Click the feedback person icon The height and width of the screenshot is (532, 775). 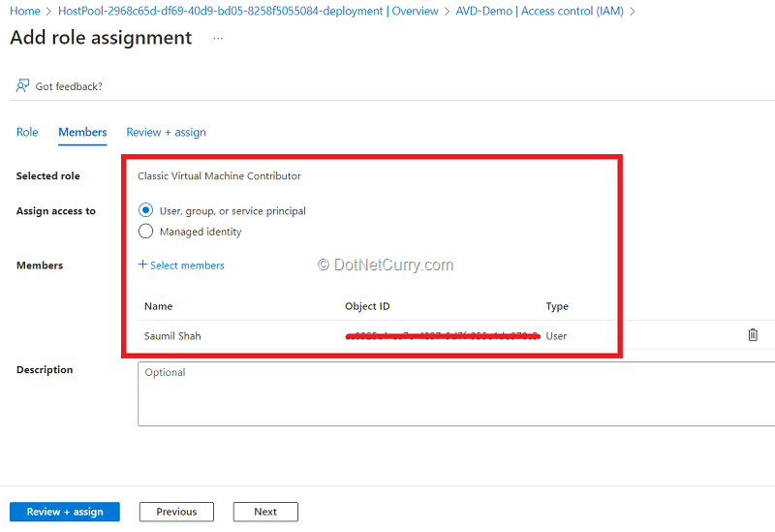22,86
